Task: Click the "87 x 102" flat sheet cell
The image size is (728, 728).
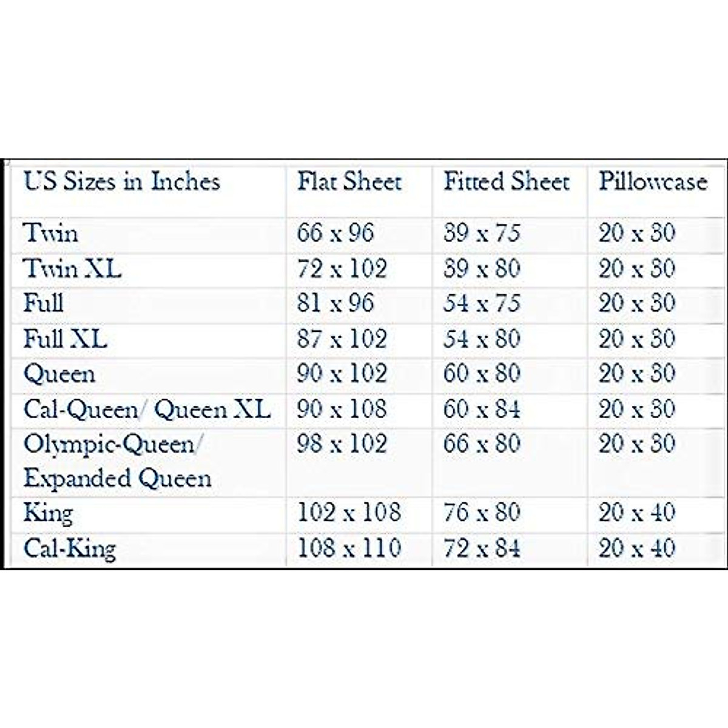Action: coord(342,339)
